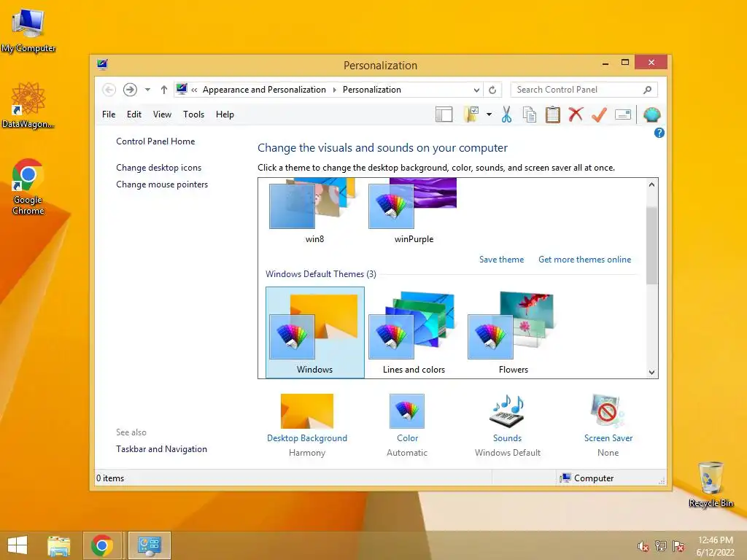Open Change desktop icons link
747x560 pixels.
coord(158,168)
